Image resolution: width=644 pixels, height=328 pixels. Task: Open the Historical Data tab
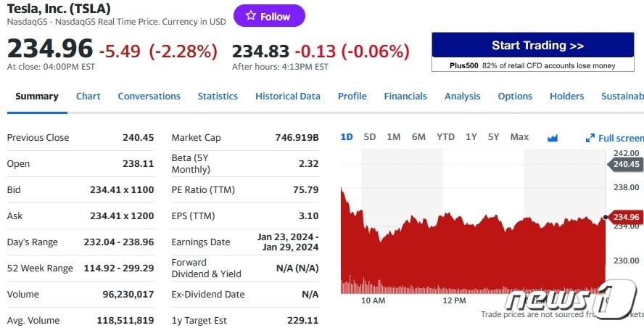287,97
